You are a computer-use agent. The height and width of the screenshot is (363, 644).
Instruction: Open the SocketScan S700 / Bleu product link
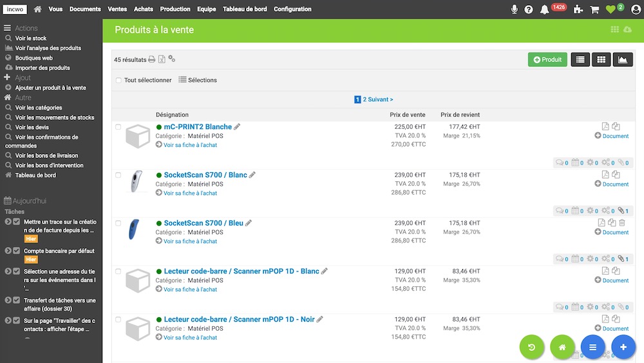[204, 223]
